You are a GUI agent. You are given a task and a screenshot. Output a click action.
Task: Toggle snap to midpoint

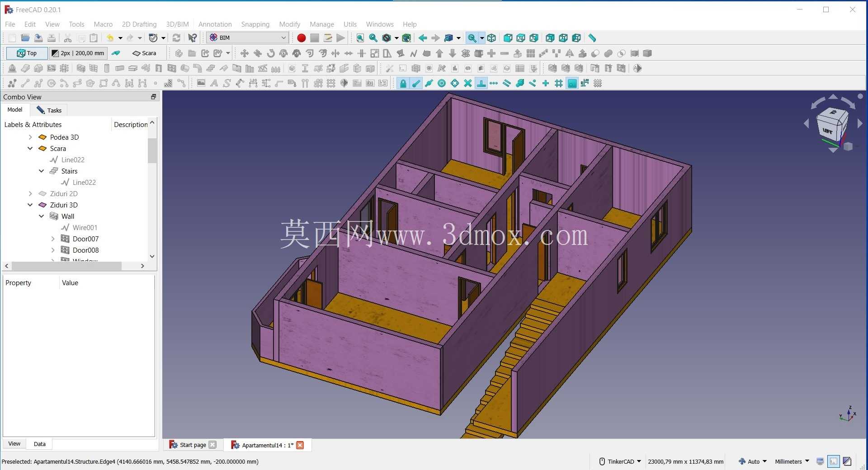point(429,83)
